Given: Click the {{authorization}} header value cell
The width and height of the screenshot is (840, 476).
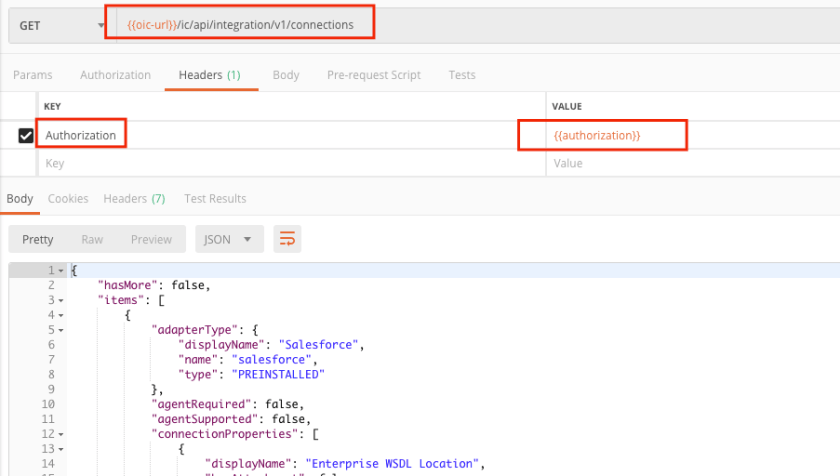Looking at the screenshot, I should click(x=602, y=135).
